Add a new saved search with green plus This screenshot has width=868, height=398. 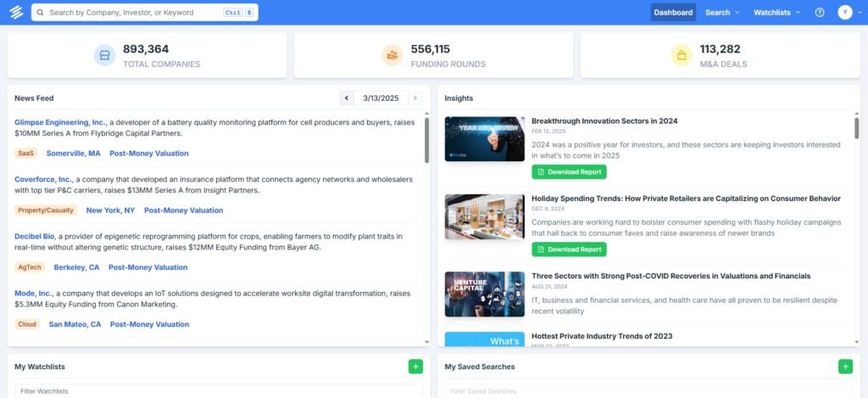[845, 367]
